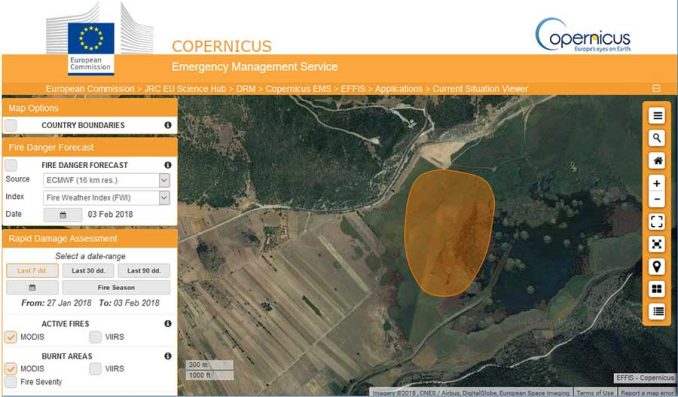Zoom out with the minus button
Image resolution: width=678 pixels, height=397 pixels.
[657, 199]
